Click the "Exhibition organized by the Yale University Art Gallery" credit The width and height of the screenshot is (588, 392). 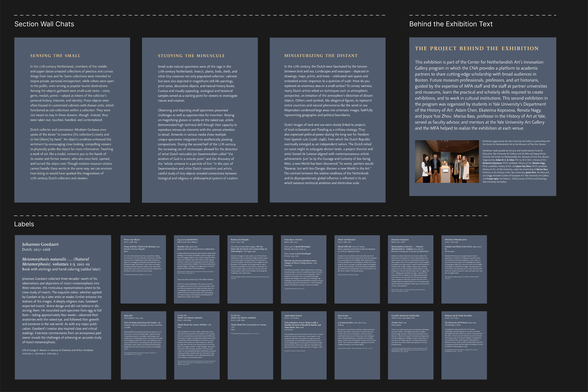[x=516, y=143]
